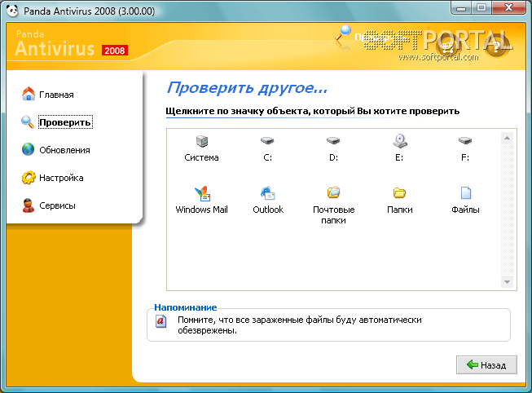This screenshot has width=532, height=393.
Task: Click the scan list vertical scrollbar track
Action: (x=507, y=210)
